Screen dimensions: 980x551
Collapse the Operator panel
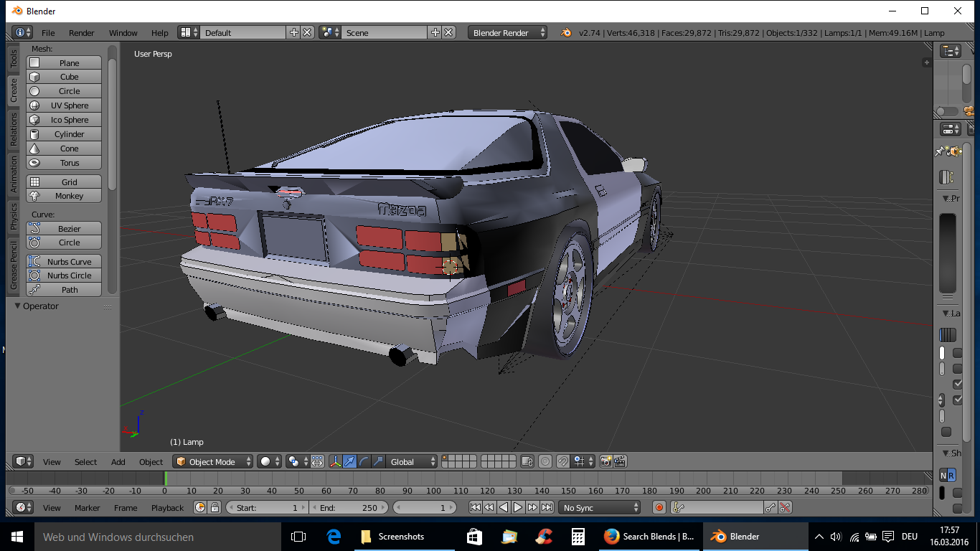tap(18, 306)
